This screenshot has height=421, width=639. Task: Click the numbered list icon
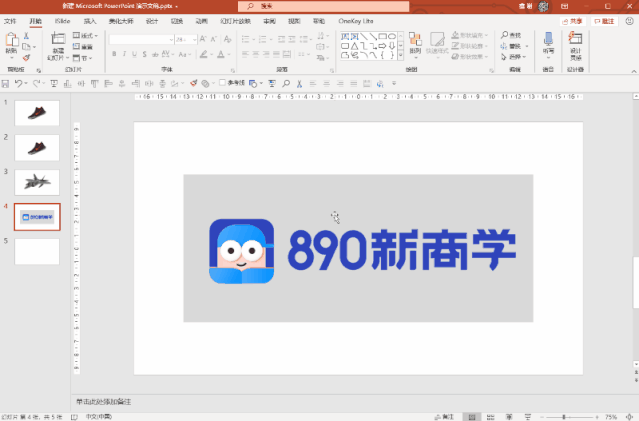tap(262, 39)
